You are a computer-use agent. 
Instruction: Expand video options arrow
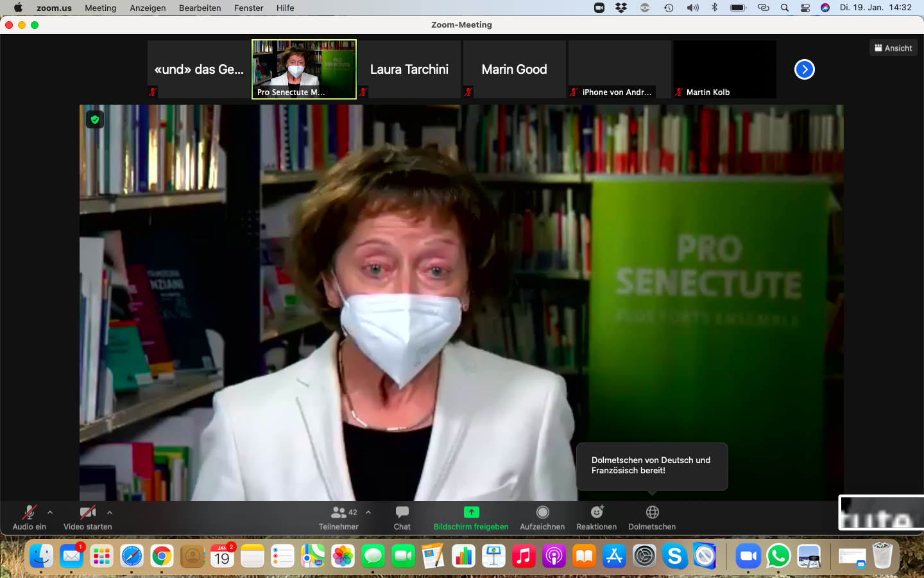tap(110, 512)
